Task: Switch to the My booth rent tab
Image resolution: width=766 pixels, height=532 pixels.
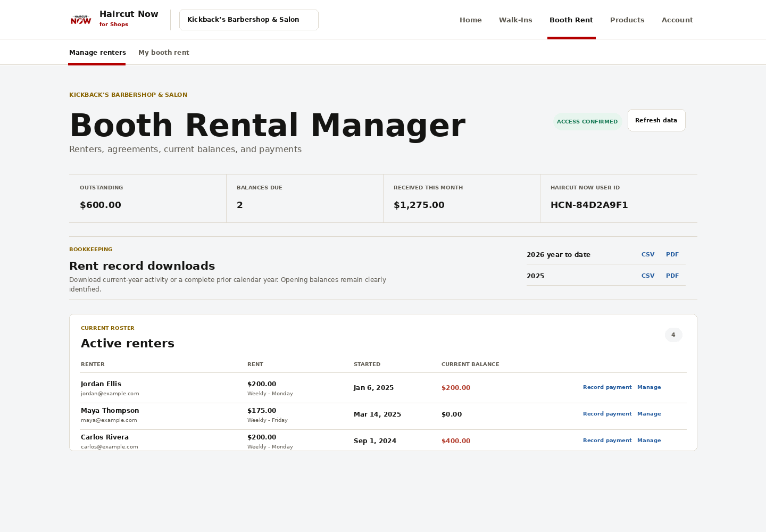Action: (x=164, y=53)
